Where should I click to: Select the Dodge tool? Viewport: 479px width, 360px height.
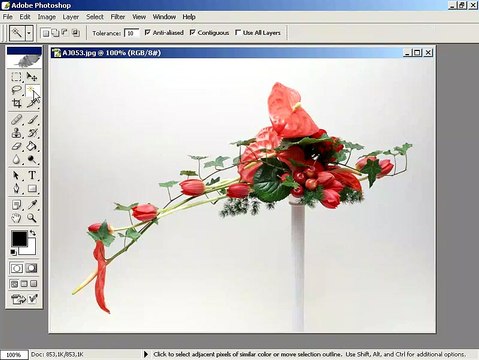pos(32,159)
